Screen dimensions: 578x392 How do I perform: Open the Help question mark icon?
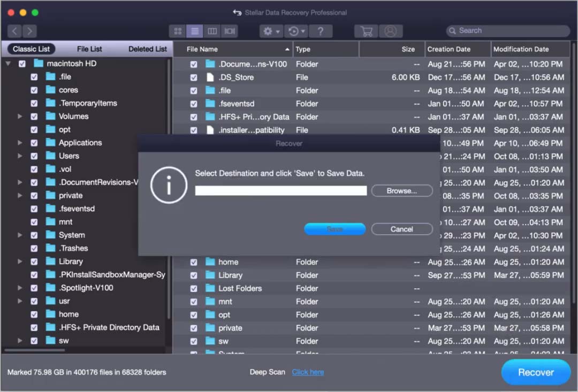(321, 31)
